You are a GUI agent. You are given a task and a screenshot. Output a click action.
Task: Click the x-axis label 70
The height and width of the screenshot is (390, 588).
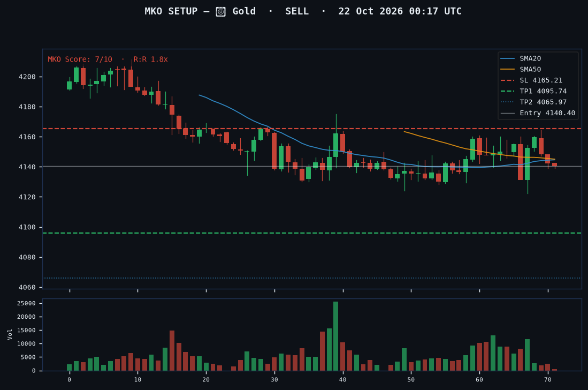click(x=547, y=379)
